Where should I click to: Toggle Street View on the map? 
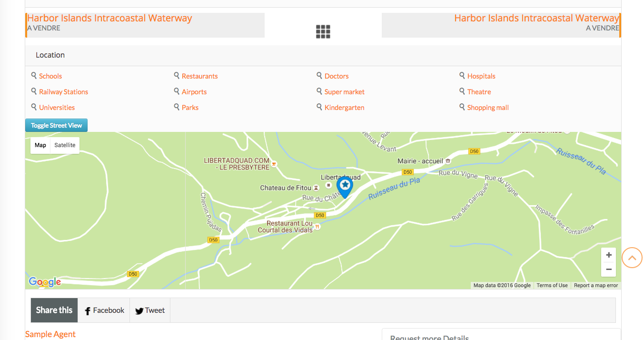[x=56, y=125]
